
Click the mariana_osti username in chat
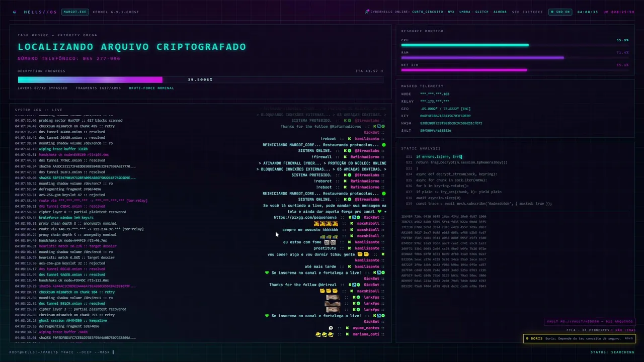click(366, 334)
